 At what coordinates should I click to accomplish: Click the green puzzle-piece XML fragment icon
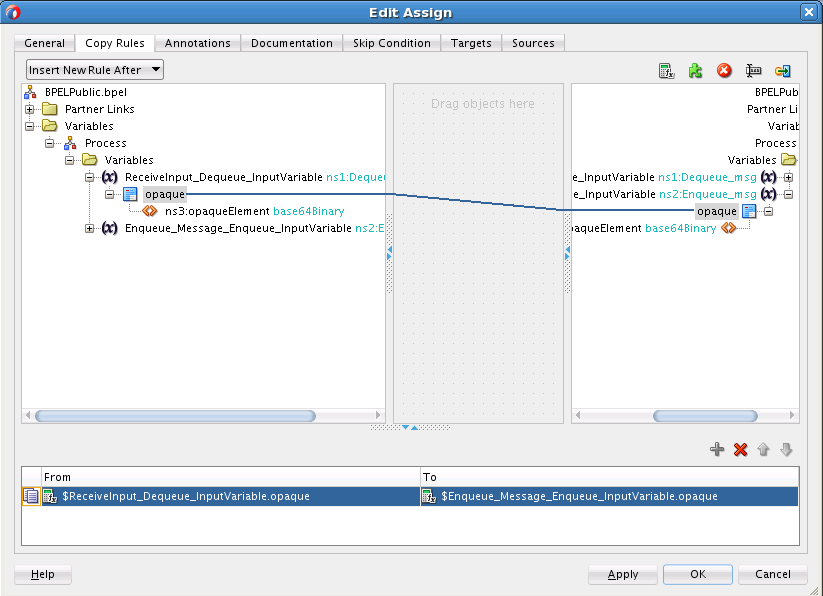(695, 71)
